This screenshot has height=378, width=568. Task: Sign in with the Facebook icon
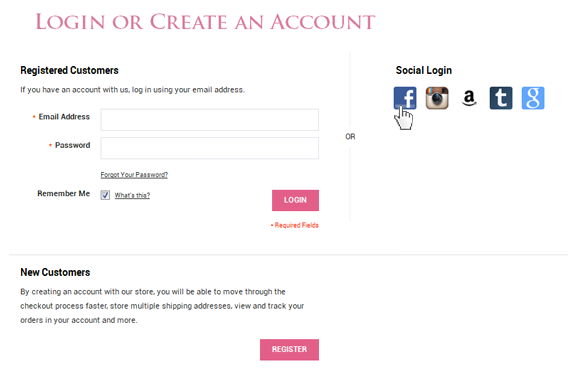405,98
